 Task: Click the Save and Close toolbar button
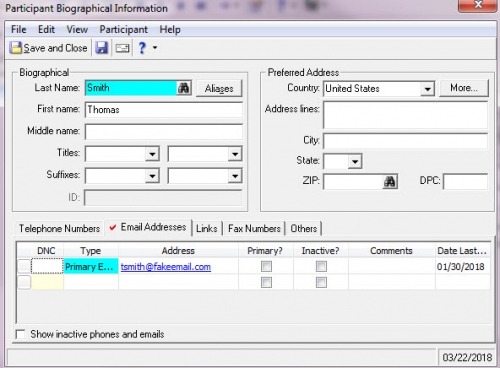click(49, 48)
